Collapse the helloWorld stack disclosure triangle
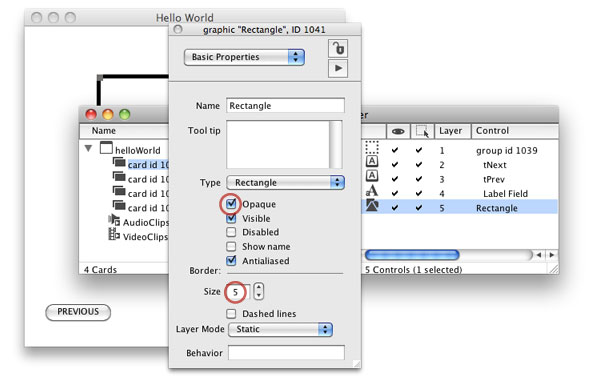Image resolution: width=589 pixels, height=384 pixels. click(x=88, y=148)
